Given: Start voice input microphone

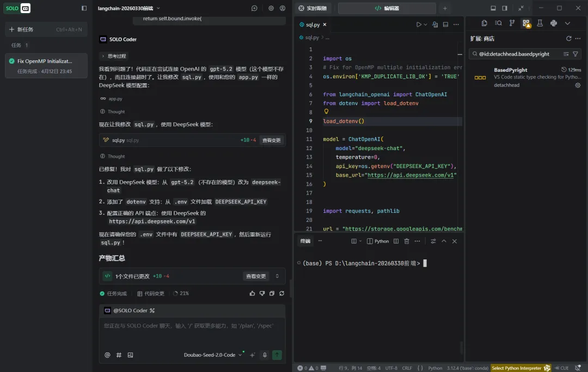Looking at the screenshot, I should [x=265, y=355].
